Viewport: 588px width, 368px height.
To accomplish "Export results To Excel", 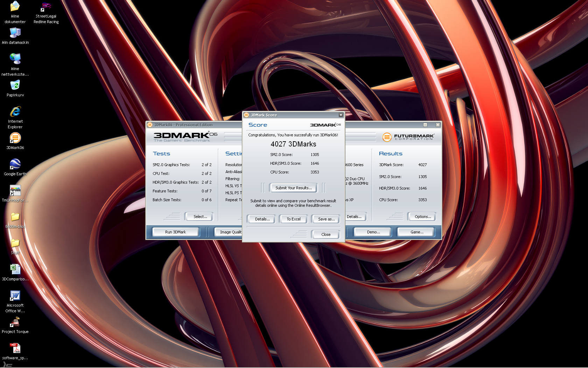I will point(294,219).
